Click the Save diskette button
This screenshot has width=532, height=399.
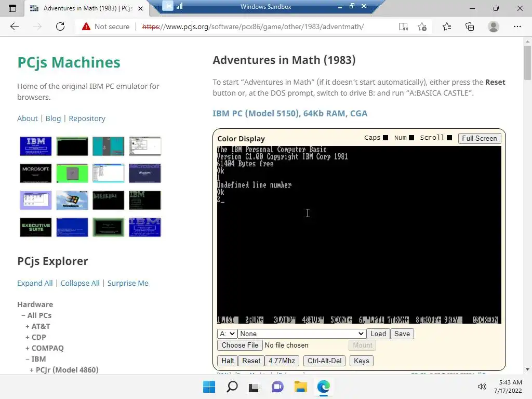click(x=402, y=334)
